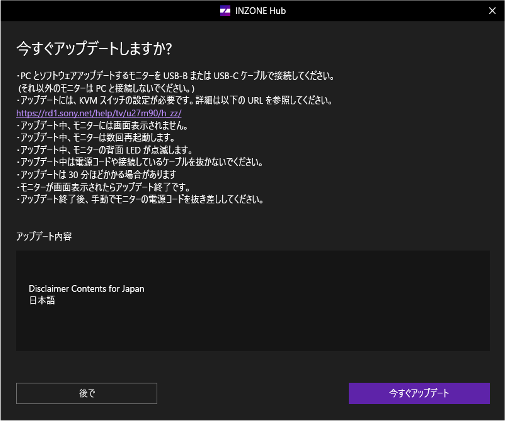Click the INZONE Hub title text

click(260, 11)
